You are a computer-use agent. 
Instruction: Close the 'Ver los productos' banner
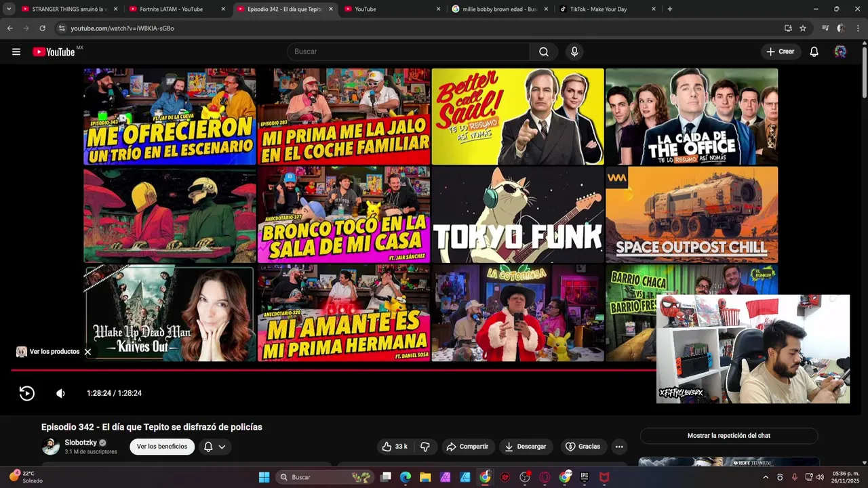[x=87, y=352]
